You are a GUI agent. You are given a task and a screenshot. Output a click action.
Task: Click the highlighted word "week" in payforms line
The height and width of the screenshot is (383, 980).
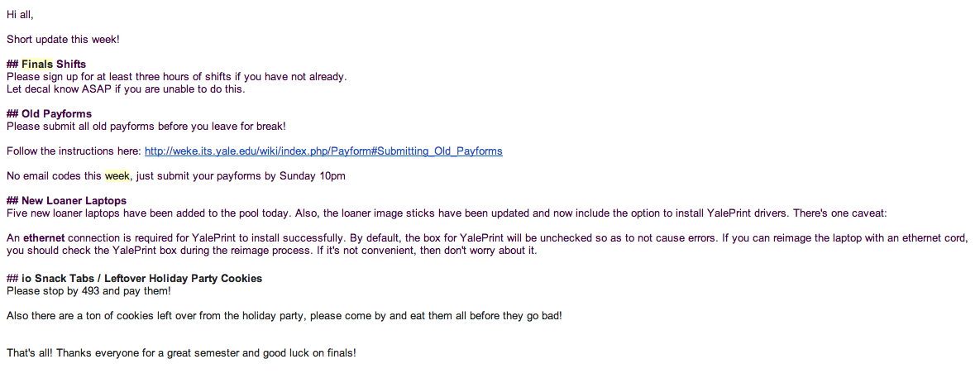[x=117, y=176]
